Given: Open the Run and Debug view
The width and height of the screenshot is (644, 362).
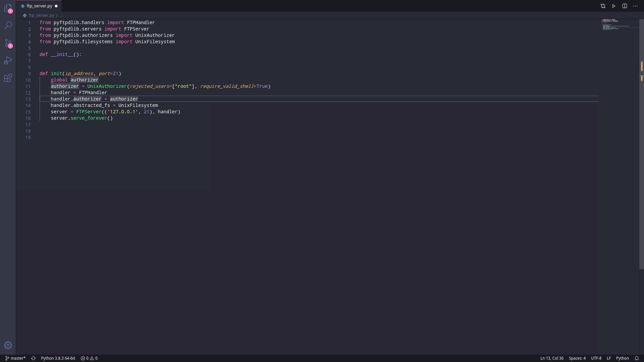Looking at the screenshot, I should pyautogui.click(x=8, y=60).
